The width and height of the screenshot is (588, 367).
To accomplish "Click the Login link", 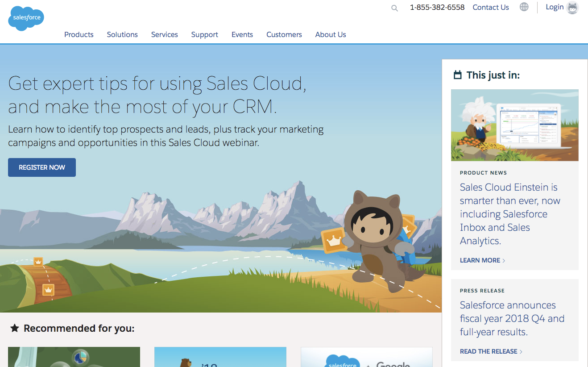I will coord(555,7).
